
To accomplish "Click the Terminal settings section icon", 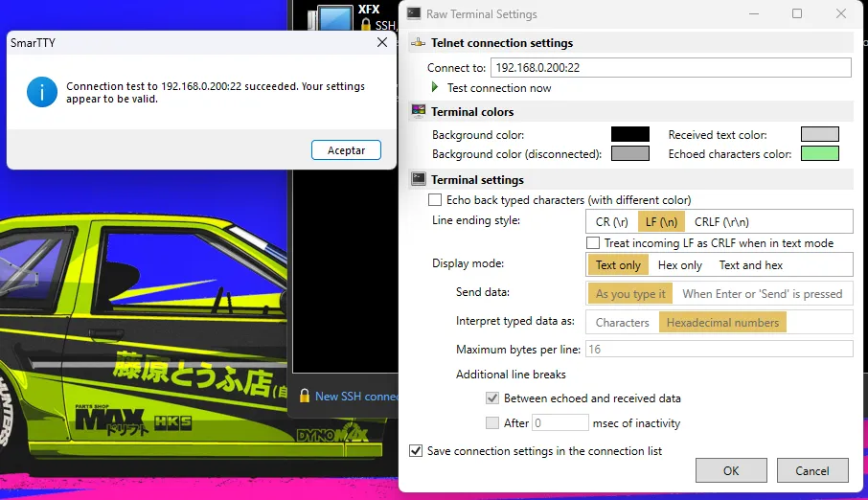I will point(418,179).
